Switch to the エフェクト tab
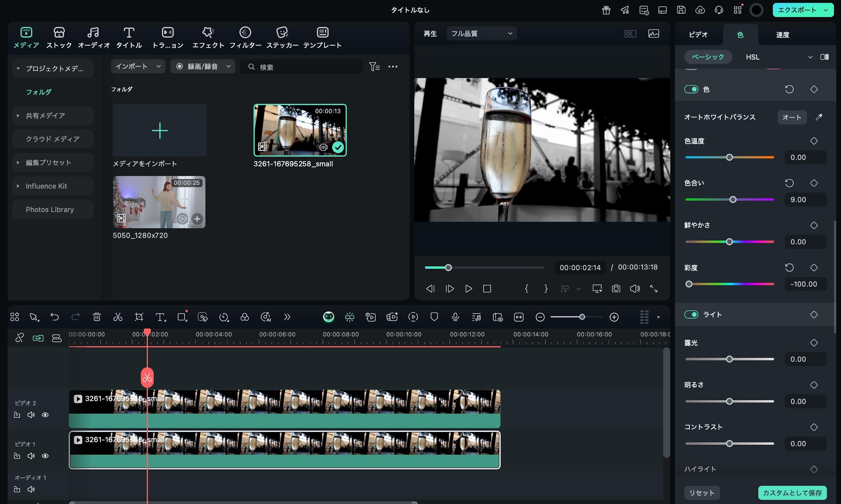The height and width of the screenshot is (504, 841). click(208, 37)
